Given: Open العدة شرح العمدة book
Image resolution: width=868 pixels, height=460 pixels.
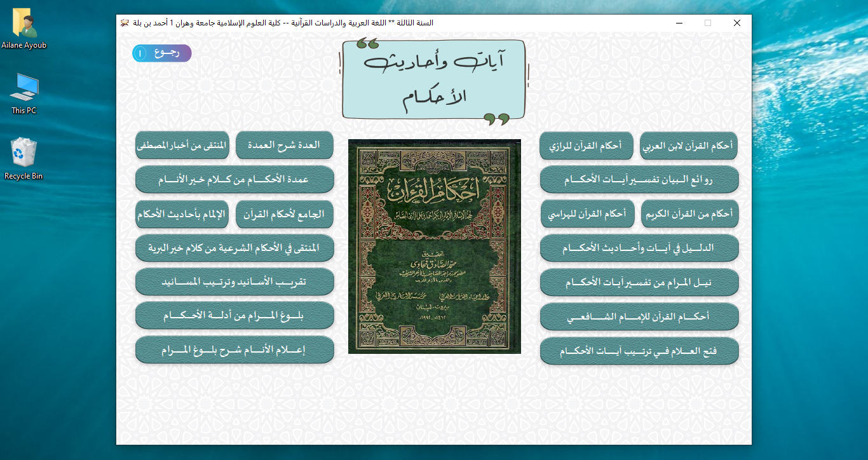Looking at the screenshot, I should coord(285,145).
